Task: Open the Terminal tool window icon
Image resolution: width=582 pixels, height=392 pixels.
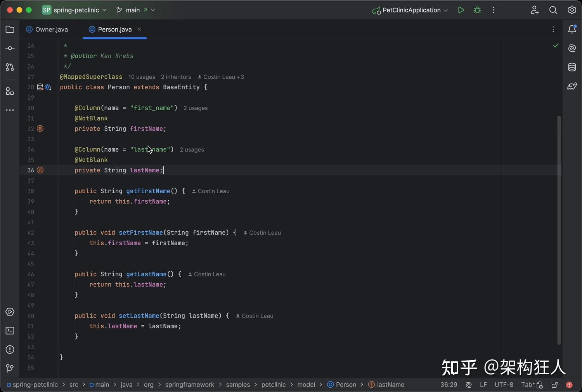Action: tap(10, 331)
